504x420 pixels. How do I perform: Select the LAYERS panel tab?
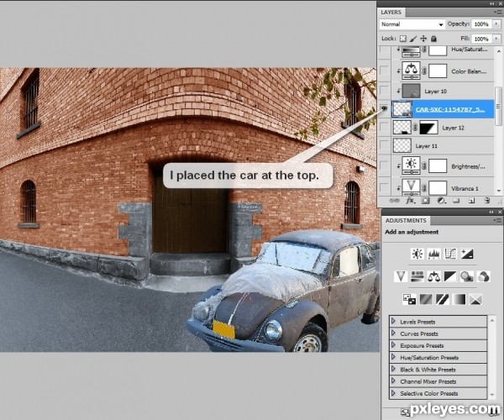pyautogui.click(x=391, y=13)
